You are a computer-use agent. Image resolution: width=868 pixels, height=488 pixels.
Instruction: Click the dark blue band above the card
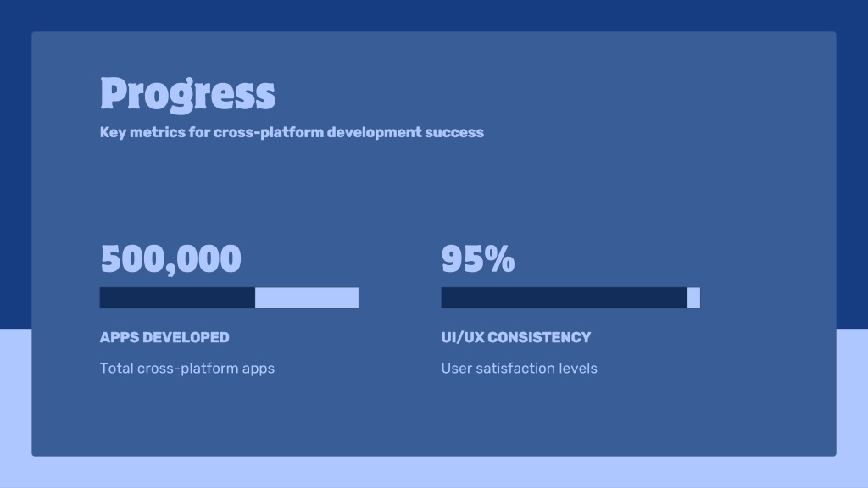(x=434, y=15)
